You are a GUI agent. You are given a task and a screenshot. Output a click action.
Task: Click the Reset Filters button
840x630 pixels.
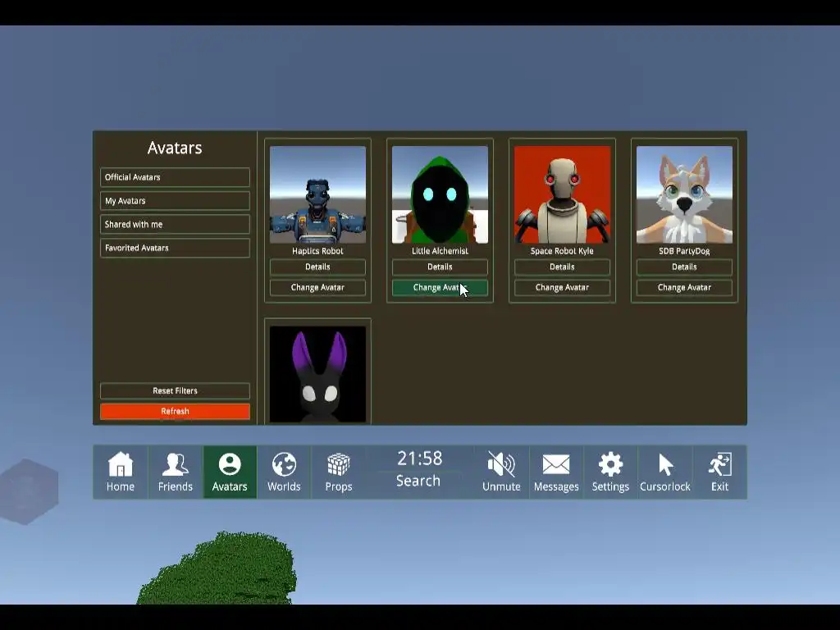pos(176,390)
